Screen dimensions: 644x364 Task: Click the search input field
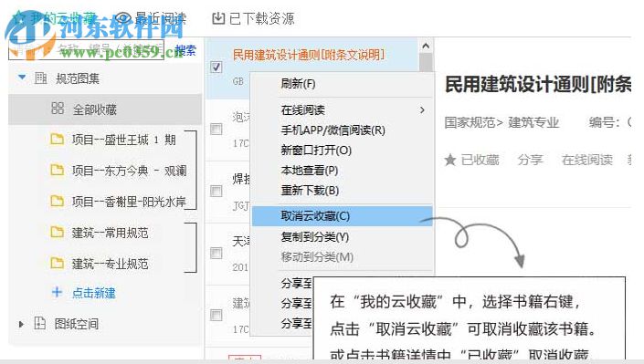pos(86,49)
